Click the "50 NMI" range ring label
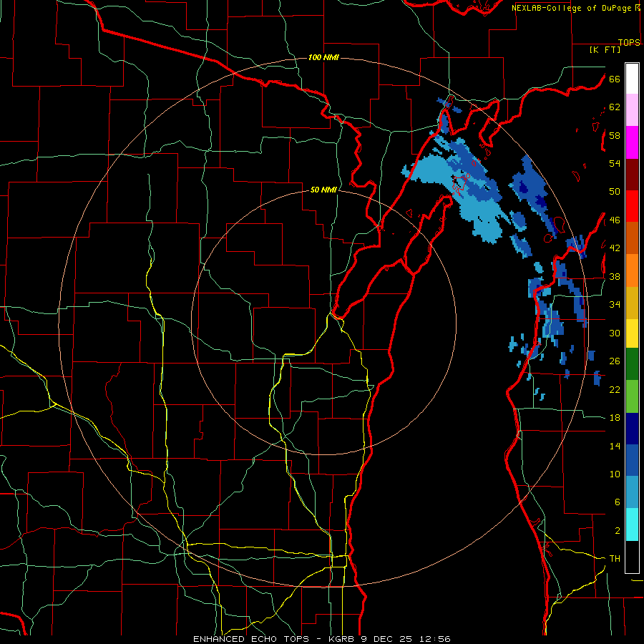 [x=323, y=190]
